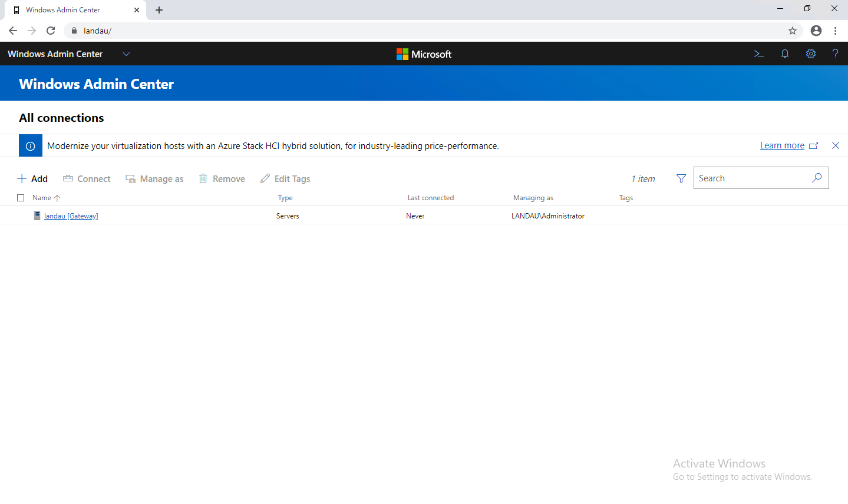Viewport: 848px width, 504px height.
Task: Toggle the select-all checkbox in the header
Action: (21, 198)
